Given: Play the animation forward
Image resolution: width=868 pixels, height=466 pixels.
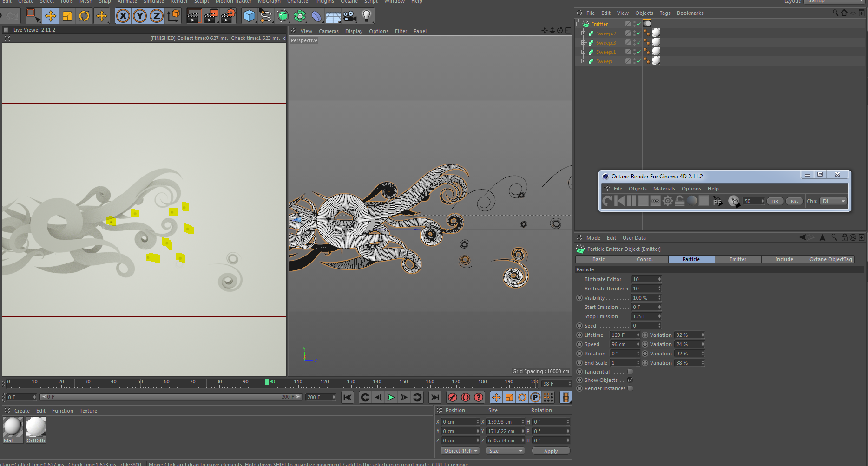Looking at the screenshot, I should [x=391, y=397].
